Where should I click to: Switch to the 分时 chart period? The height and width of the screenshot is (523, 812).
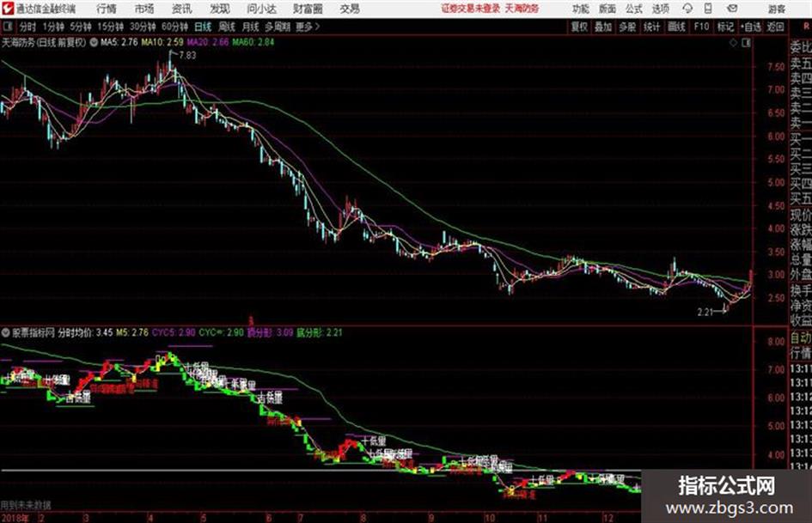click(28, 27)
